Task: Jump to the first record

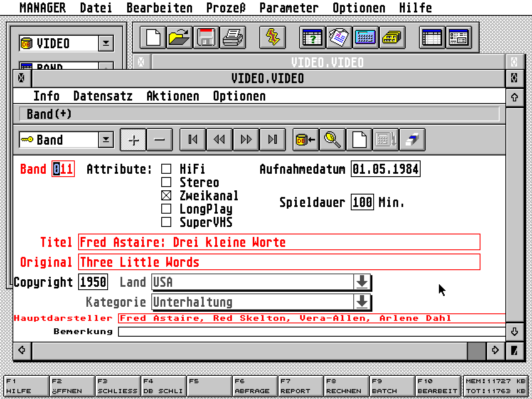Action: (x=192, y=140)
